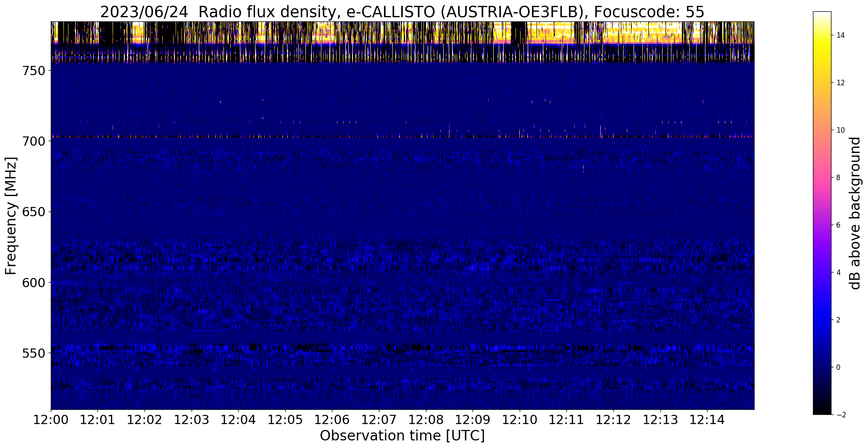
Task: Click the 12:11 time tick label
Action: pyautogui.click(x=567, y=419)
